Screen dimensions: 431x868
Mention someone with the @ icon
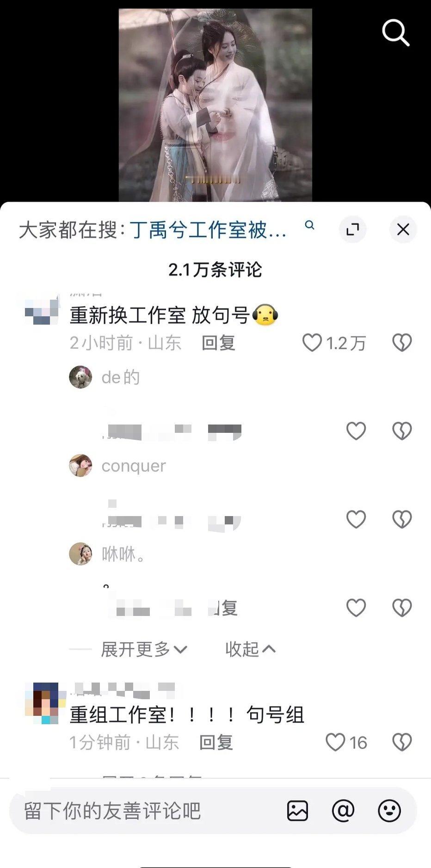point(343,811)
